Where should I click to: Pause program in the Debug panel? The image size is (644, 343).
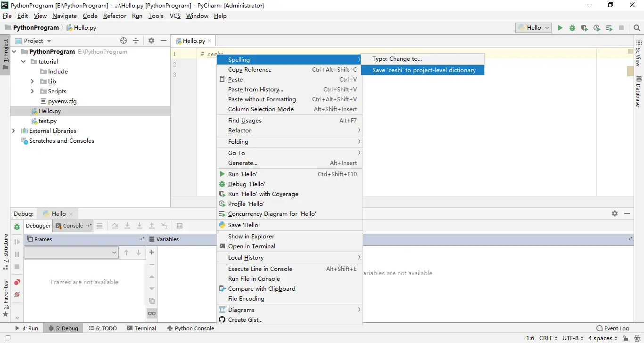pos(17,254)
